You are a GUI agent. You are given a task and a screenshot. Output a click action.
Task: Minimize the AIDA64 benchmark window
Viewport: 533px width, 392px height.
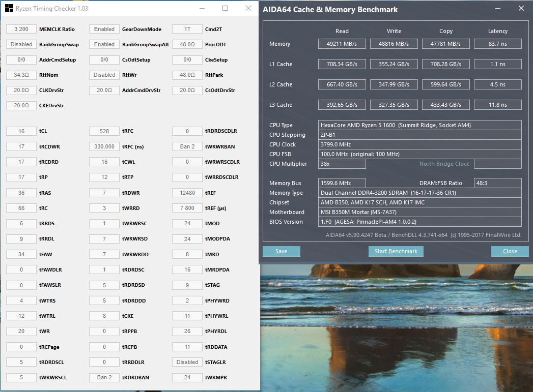coord(498,8)
